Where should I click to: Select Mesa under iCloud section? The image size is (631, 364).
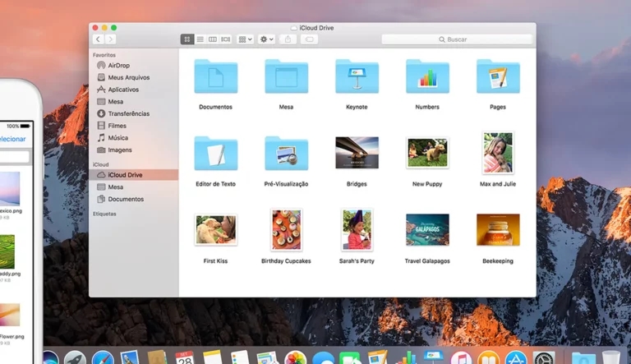click(x=134, y=187)
